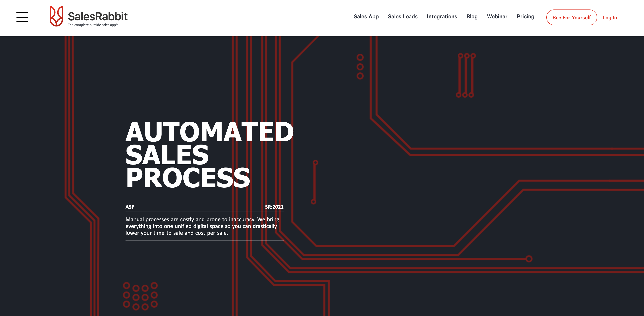
Task: Open the Webinar nav item
Action: click(497, 17)
